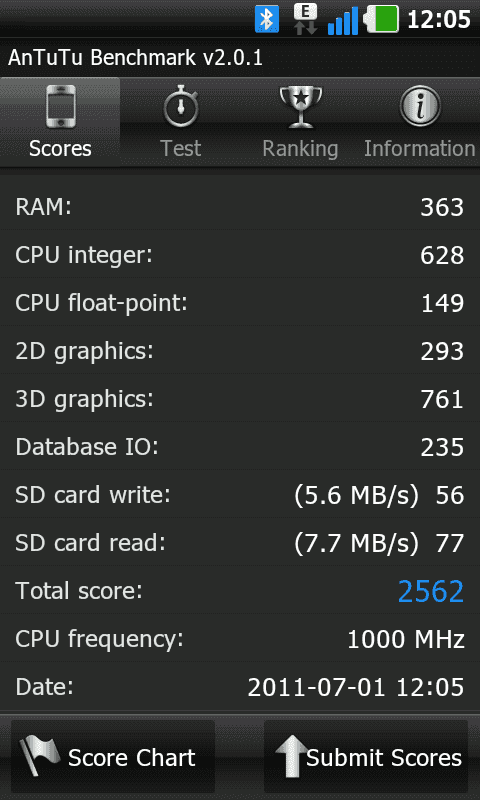This screenshot has width=480, height=800.
Task: Select the SD card write row
Action: (240, 495)
